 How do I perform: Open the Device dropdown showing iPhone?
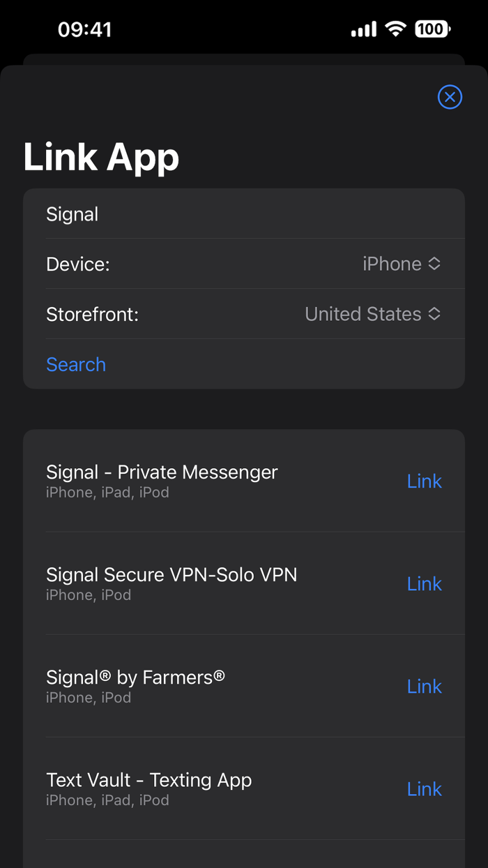[401, 264]
